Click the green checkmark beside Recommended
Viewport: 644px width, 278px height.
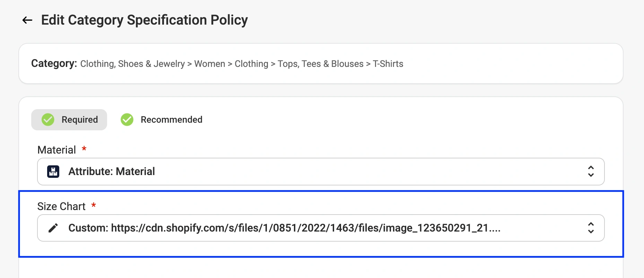pyautogui.click(x=127, y=120)
